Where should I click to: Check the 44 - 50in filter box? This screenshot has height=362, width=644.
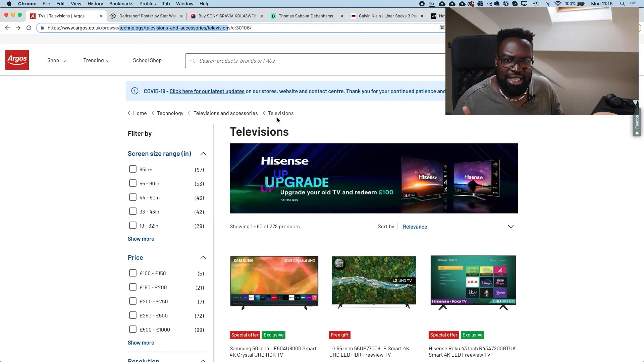tap(133, 197)
